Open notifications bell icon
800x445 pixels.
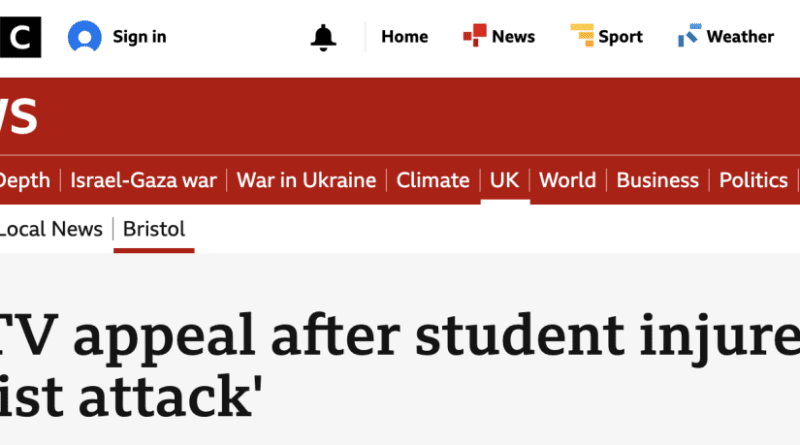[323, 37]
